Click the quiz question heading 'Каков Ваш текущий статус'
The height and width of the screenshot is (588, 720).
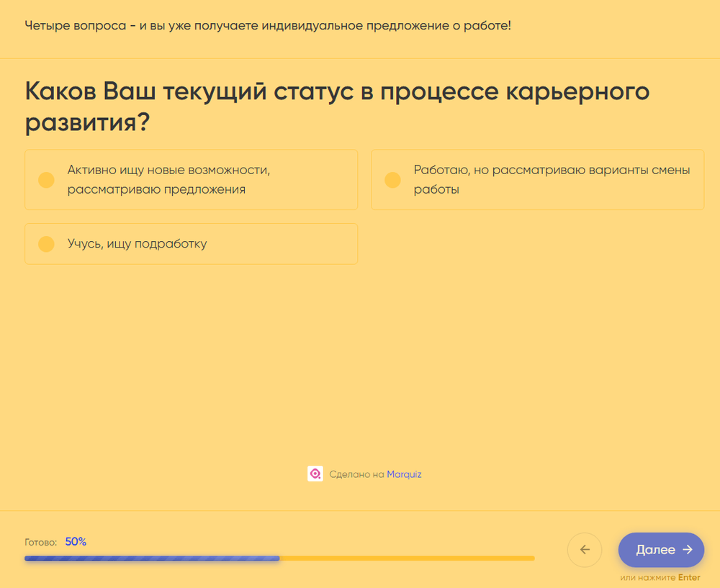coord(337,107)
